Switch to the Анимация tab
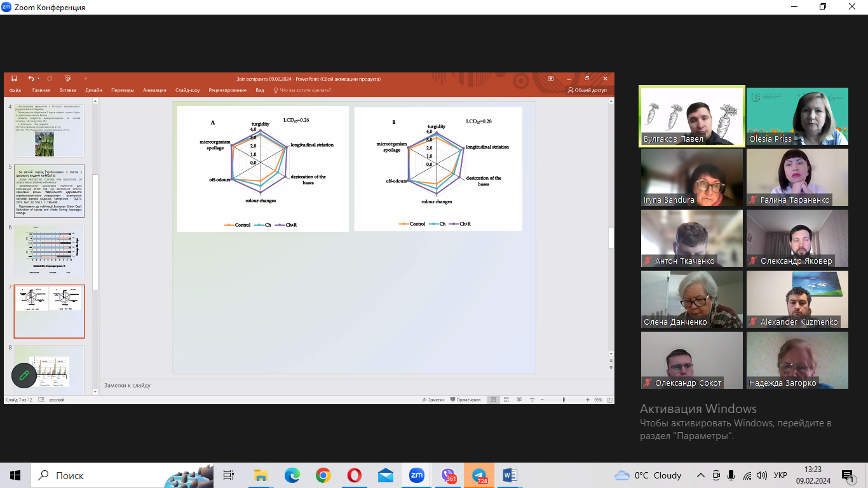868x488 pixels. tap(154, 90)
